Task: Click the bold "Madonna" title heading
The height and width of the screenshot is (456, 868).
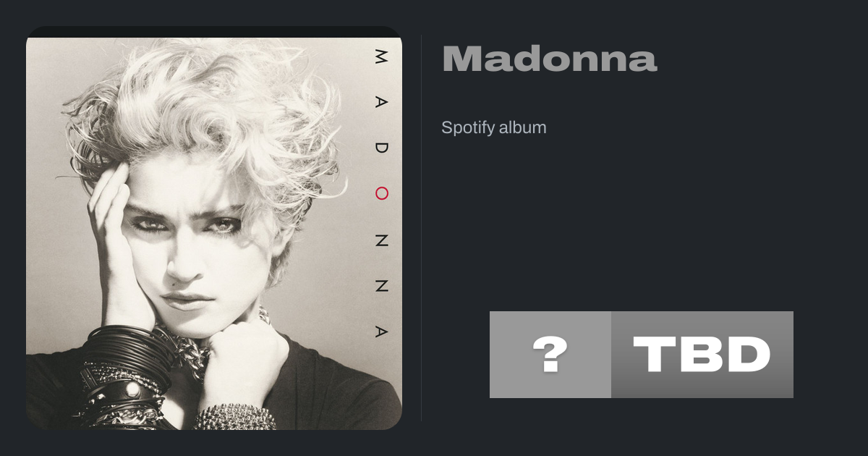Action: tap(550, 59)
